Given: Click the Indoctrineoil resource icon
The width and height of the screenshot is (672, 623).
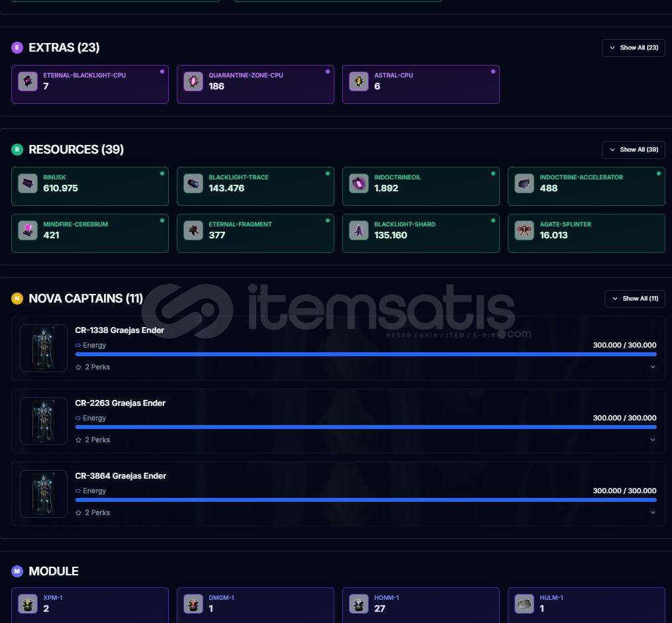Looking at the screenshot, I should [359, 183].
